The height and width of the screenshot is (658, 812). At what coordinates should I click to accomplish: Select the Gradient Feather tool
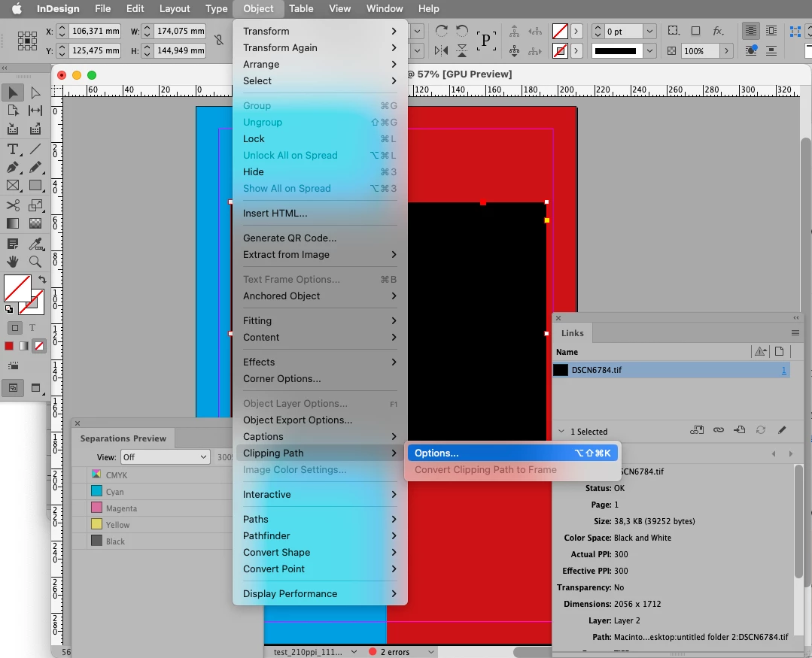[35, 223]
